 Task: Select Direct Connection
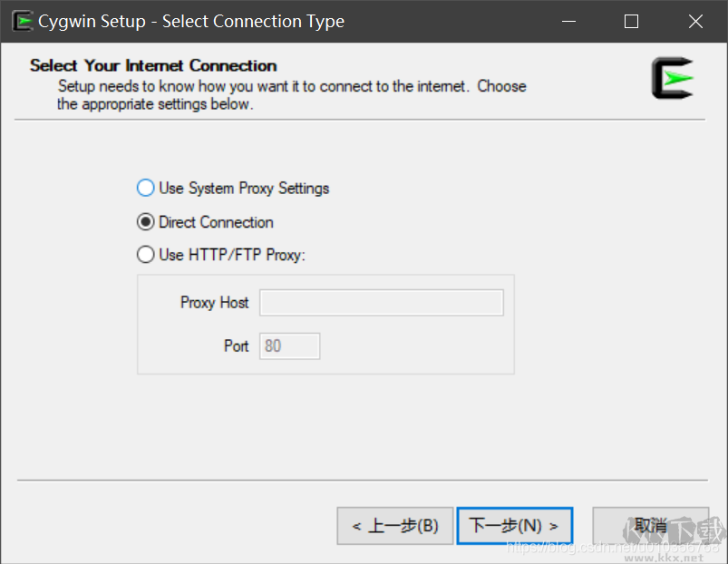145,222
